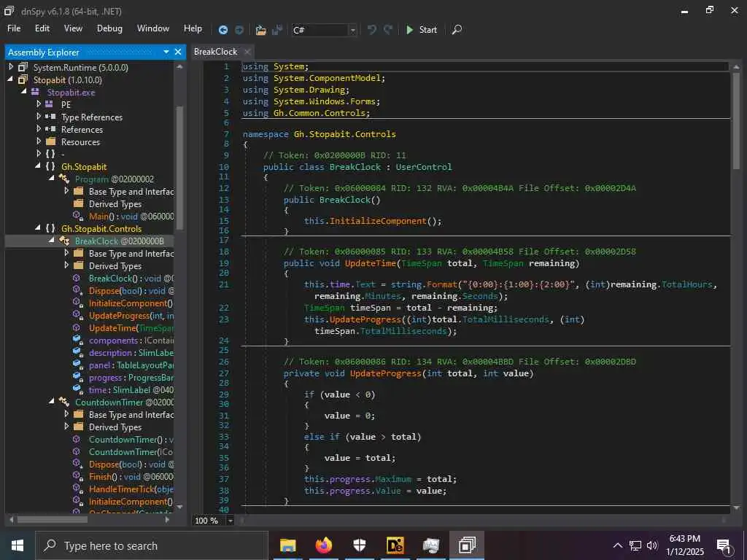Select the HandleTimerTick method in the tree
The image size is (747, 560).
[x=131, y=489]
